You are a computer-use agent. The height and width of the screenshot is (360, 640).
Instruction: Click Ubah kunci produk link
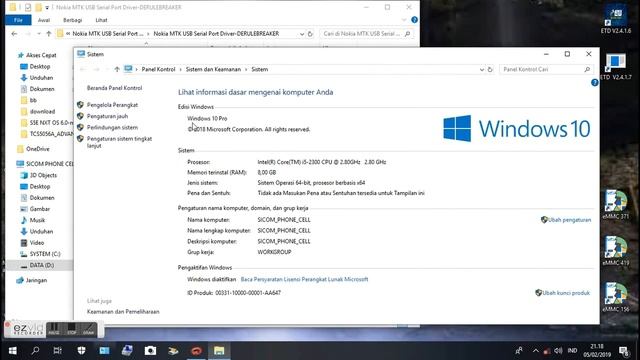pyautogui.click(x=566, y=293)
